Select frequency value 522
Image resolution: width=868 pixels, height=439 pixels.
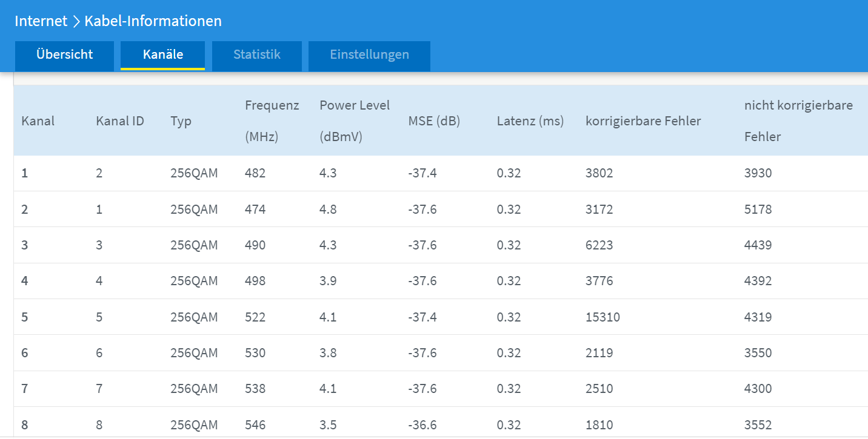(255, 317)
